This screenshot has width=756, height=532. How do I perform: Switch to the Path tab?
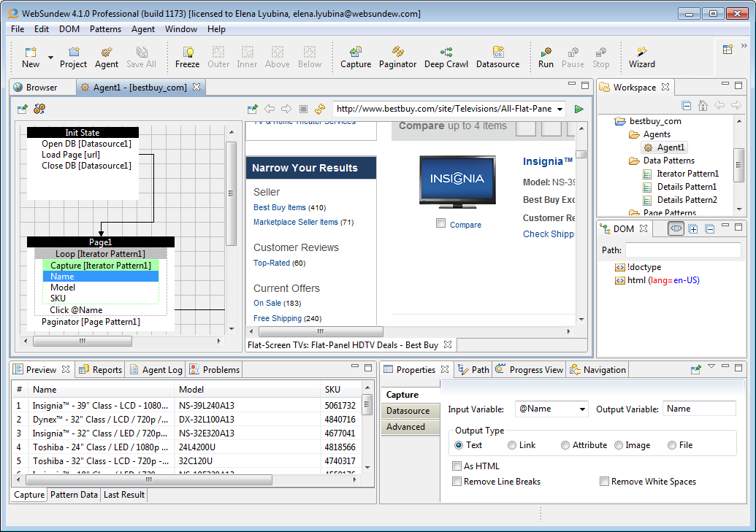(x=473, y=369)
